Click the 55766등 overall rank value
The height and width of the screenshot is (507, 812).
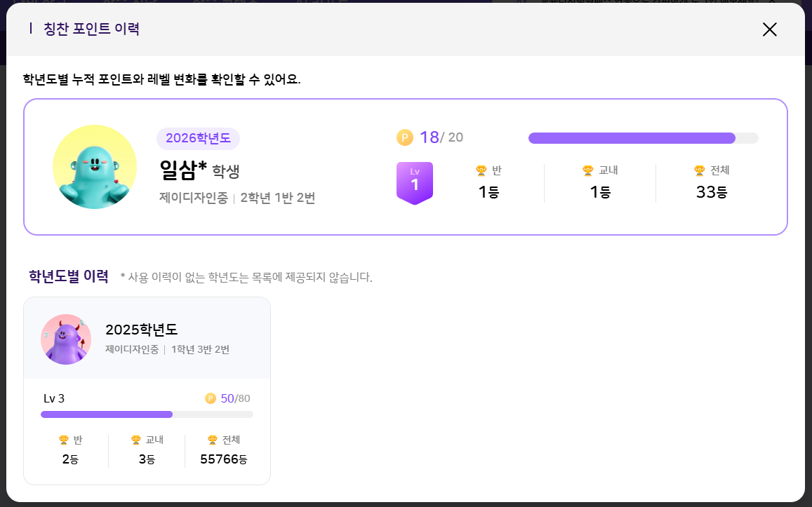pos(224,459)
